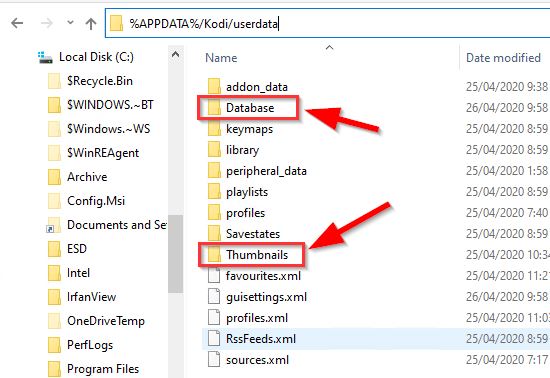Go up one folder level arrow
Screen dimensions: 550x378
pos(91,23)
